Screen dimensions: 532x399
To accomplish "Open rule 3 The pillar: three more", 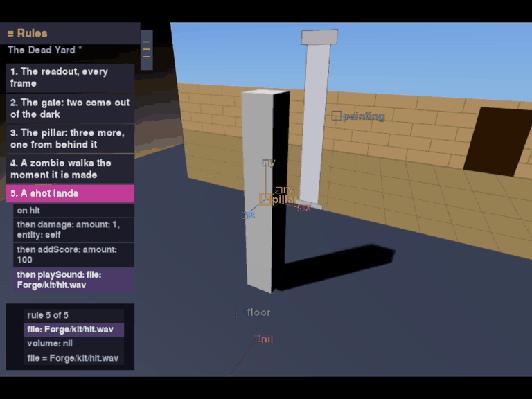I will pos(70,139).
